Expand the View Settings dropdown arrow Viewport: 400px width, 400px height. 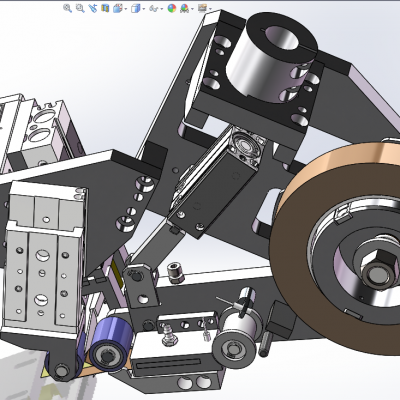210,9
